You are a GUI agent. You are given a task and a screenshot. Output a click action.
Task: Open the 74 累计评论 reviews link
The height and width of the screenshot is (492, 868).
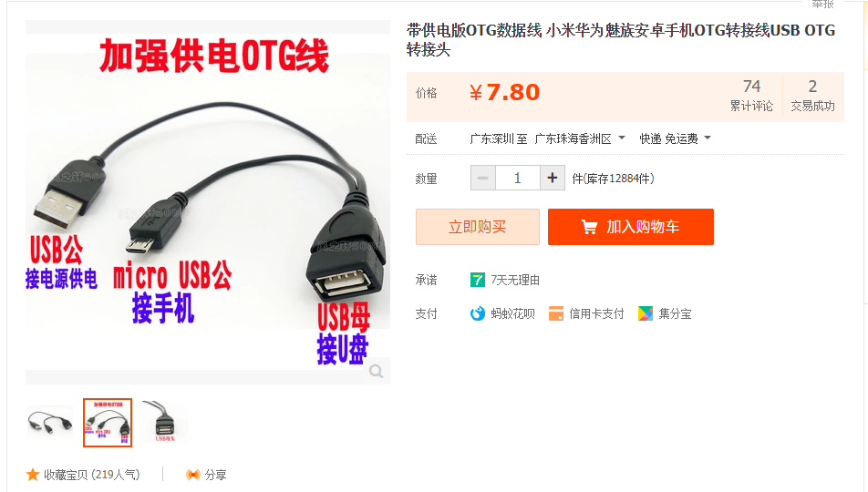tap(751, 95)
